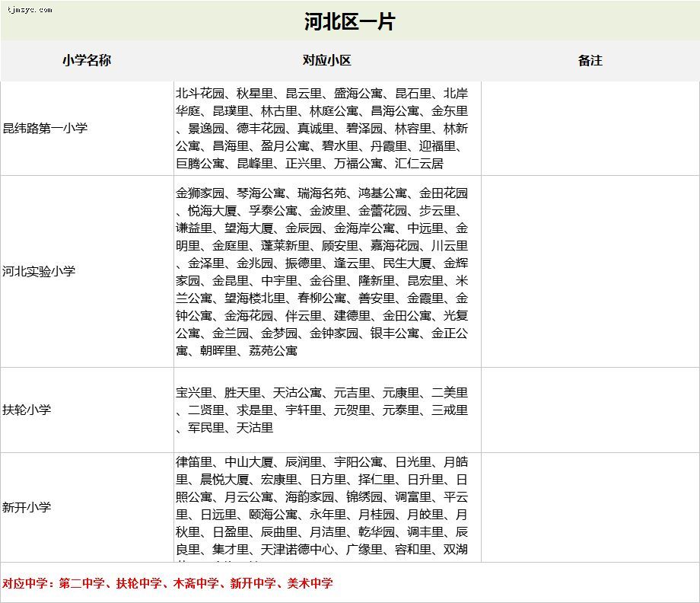
Task: Click 律笛里 in 新开小学 community list
Action: (x=194, y=462)
